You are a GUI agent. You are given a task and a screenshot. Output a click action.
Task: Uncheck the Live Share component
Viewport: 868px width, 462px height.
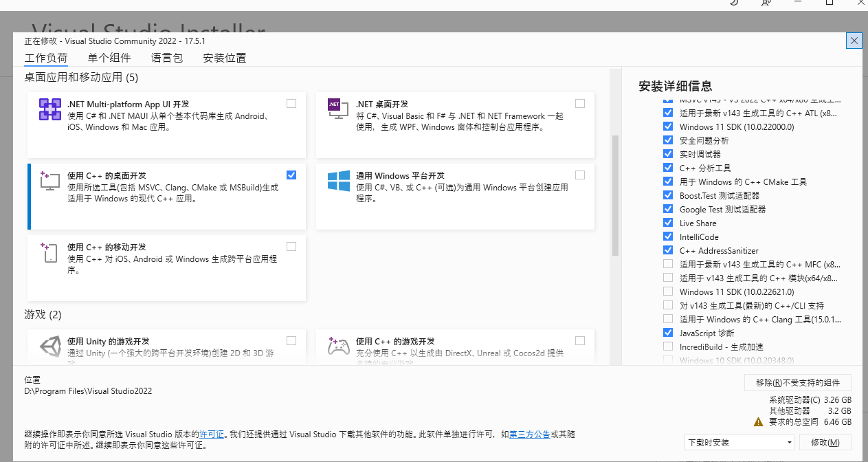[668, 223]
